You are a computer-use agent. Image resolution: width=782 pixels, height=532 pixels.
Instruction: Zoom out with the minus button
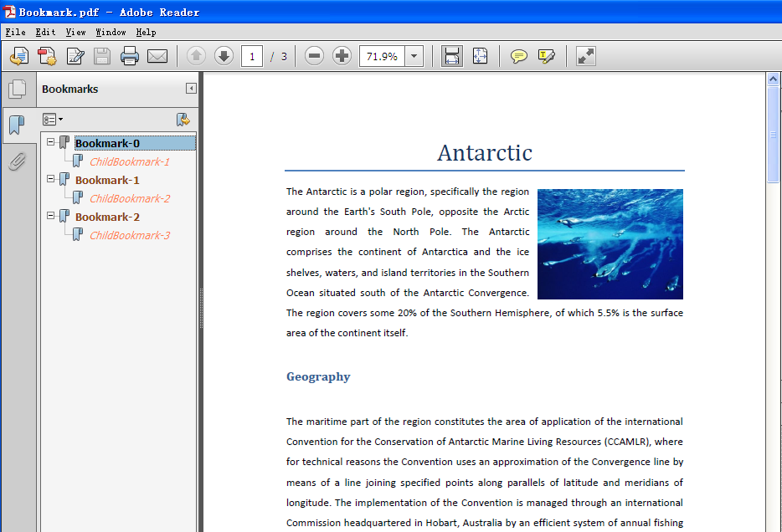point(313,55)
